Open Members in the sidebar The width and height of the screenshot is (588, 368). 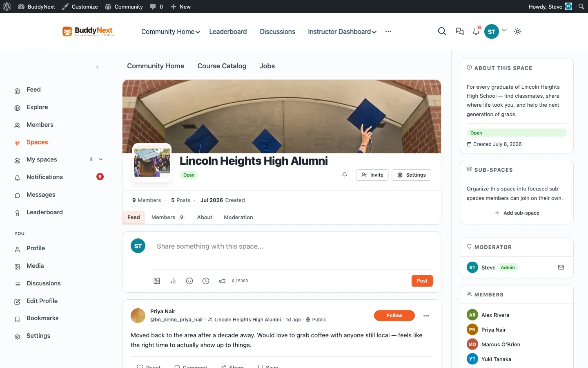tap(40, 125)
